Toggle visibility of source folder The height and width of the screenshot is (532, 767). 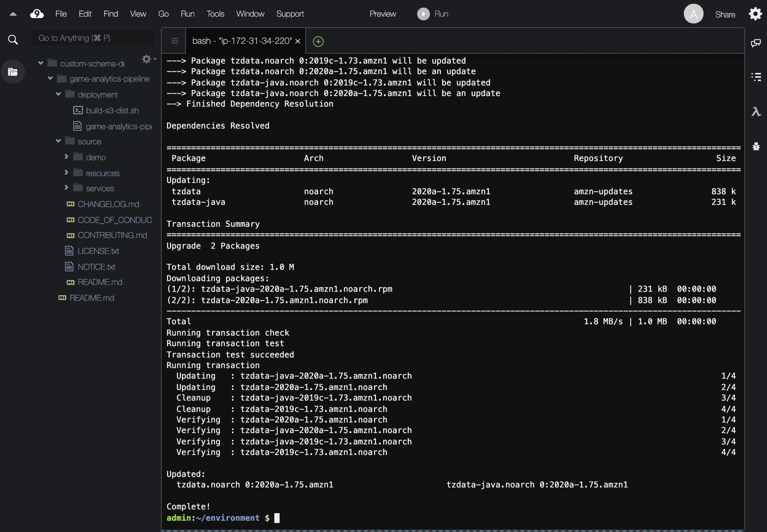pyautogui.click(x=58, y=141)
